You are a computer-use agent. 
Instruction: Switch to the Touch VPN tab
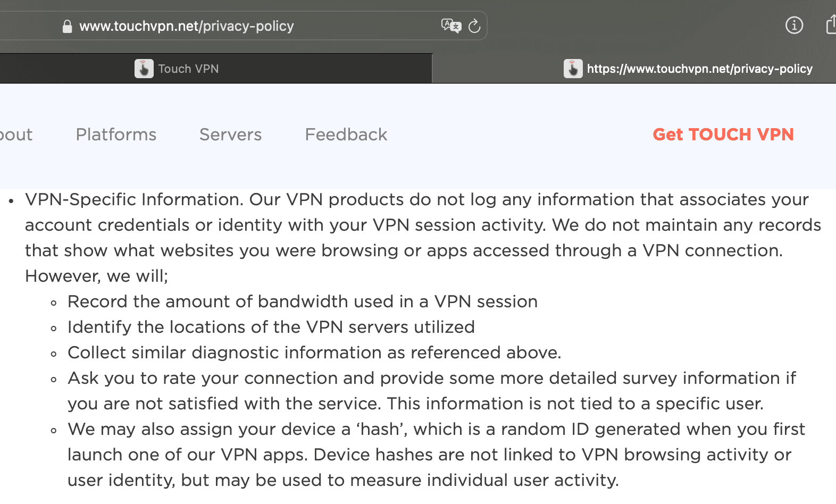(x=216, y=69)
